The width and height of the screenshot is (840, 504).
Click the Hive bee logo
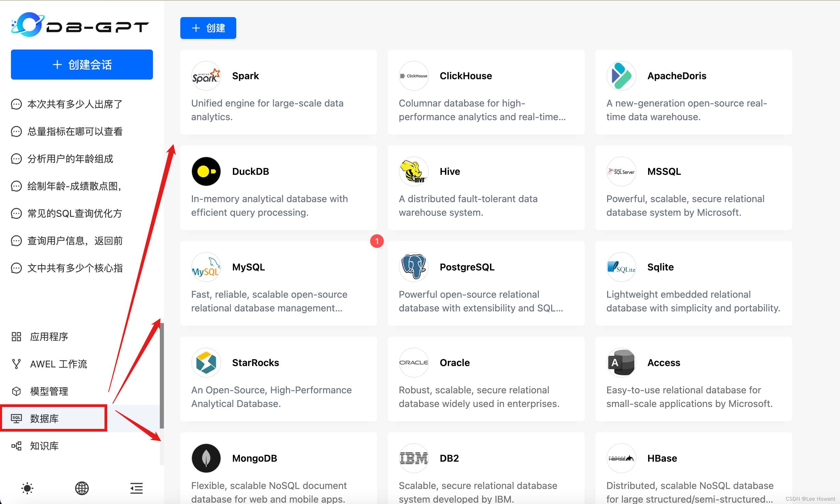[x=414, y=171]
